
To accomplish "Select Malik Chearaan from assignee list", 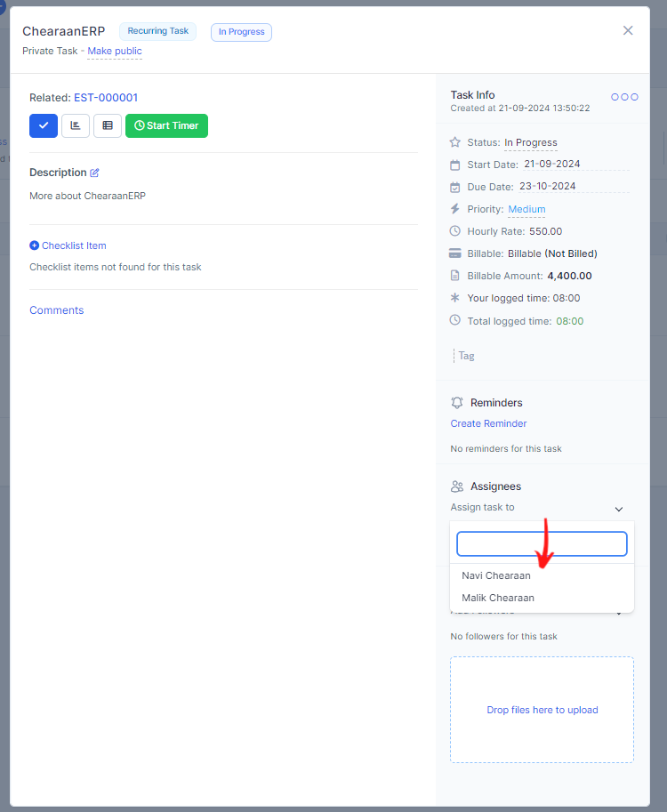I will [x=498, y=598].
